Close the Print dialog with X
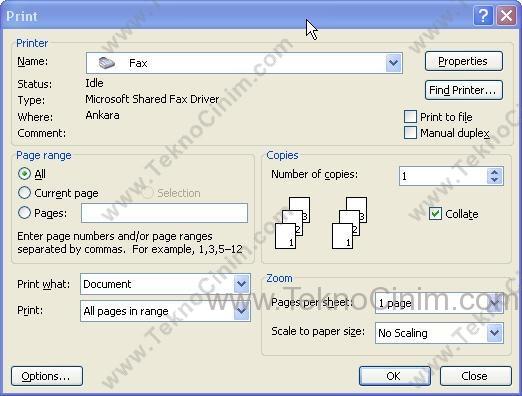The width and height of the screenshot is (522, 396). (x=506, y=16)
